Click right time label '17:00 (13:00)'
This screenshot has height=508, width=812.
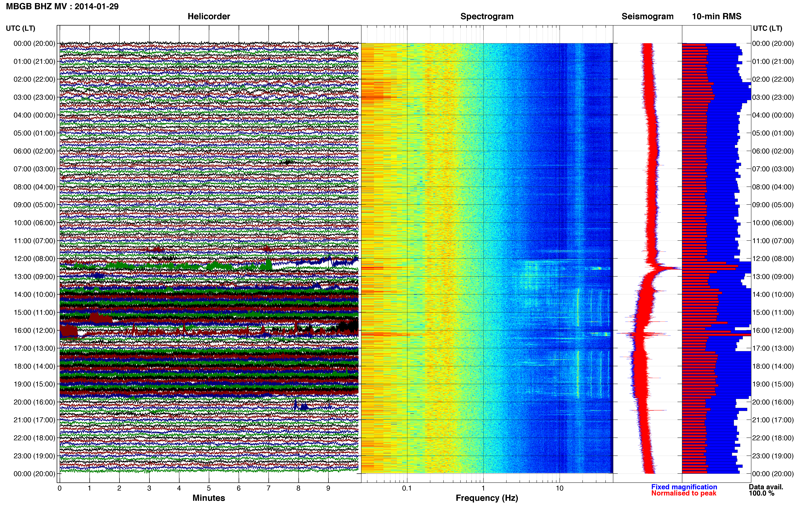tap(773, 348)
